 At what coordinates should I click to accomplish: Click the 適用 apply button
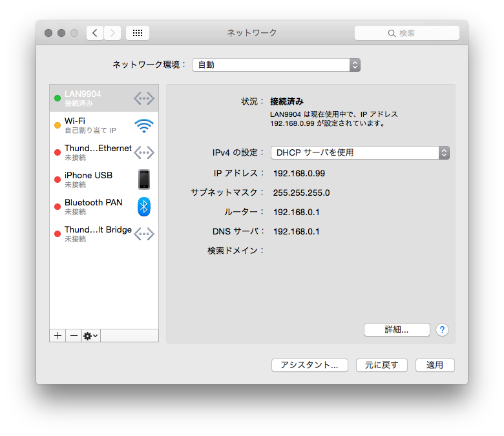pos(435,366)
